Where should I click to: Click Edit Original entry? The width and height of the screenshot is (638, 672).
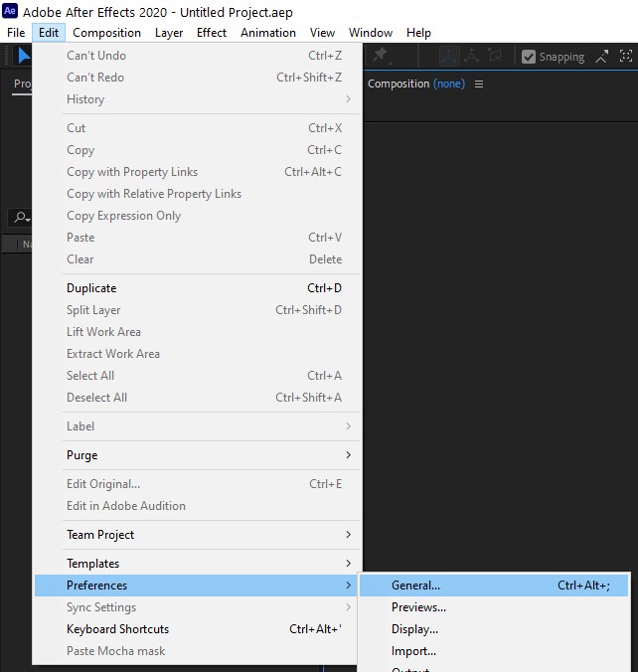198,484
